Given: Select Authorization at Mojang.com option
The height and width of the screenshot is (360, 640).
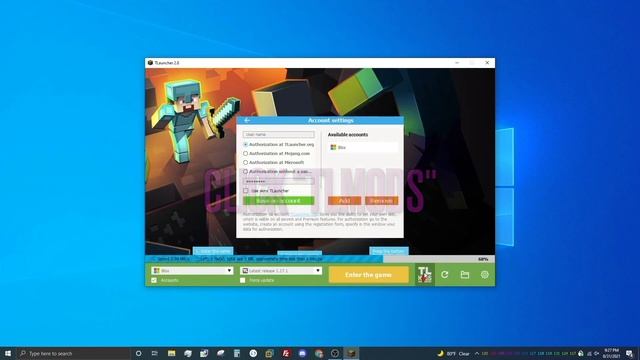Looking at the screenshot, I should pyautogui.click(x=245, y=153).
